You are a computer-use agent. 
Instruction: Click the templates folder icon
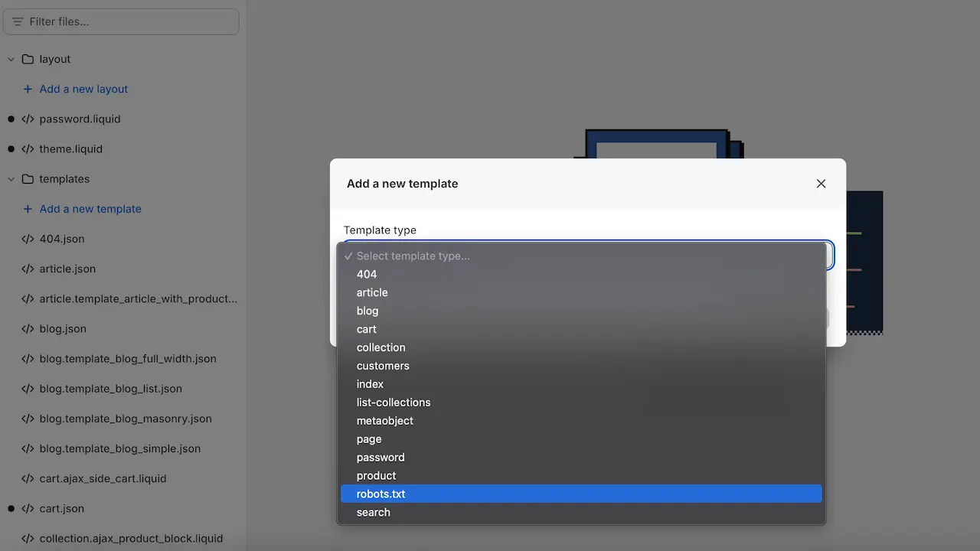click(x=28, y=179)
